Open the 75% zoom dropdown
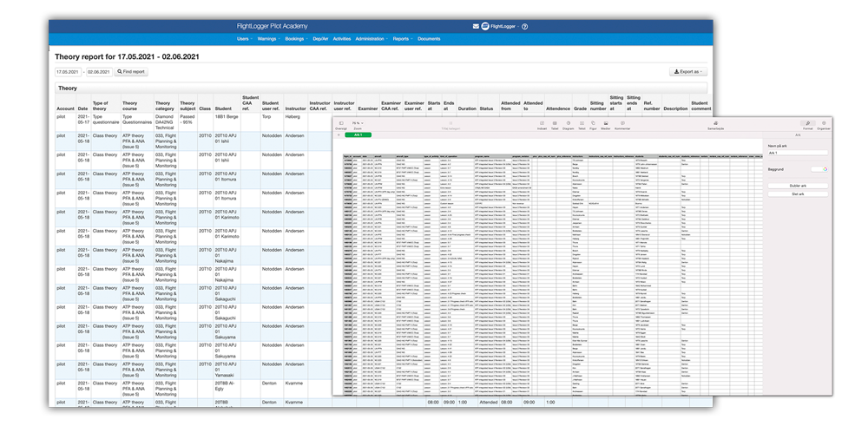This screenshot has height=426, width=868. [x=357, y=124]
